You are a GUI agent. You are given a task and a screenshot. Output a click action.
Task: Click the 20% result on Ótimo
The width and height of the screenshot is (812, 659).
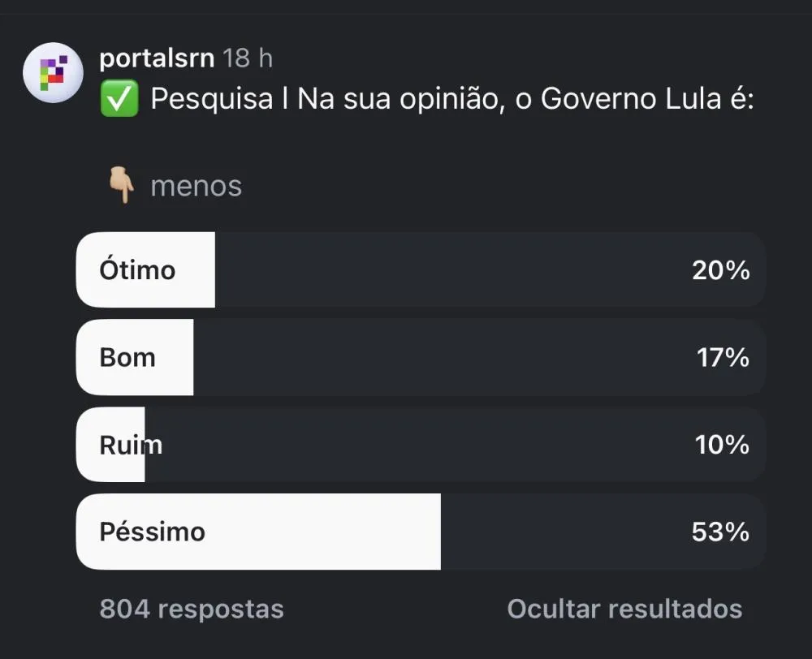click(x=721, y=270)
